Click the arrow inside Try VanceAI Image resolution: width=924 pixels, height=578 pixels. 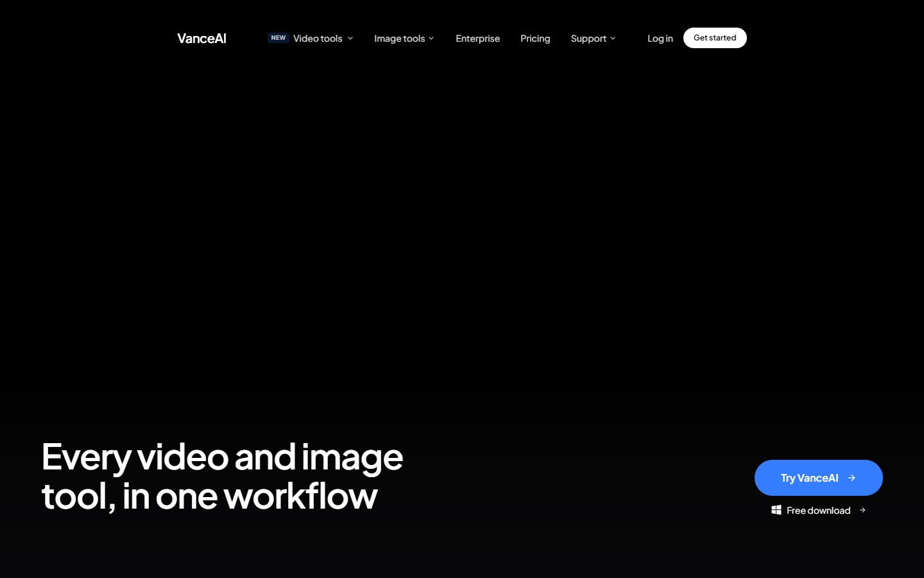(x=851, y=478)
